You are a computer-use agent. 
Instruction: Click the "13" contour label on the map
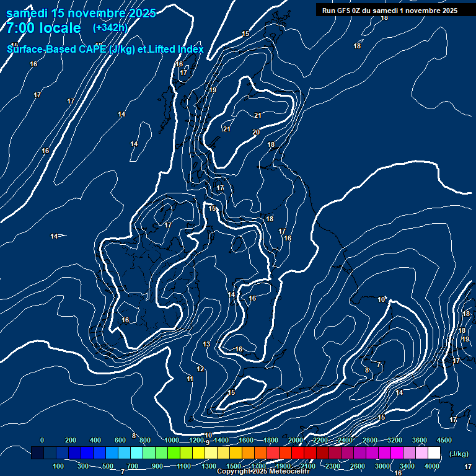click(207, 345)
